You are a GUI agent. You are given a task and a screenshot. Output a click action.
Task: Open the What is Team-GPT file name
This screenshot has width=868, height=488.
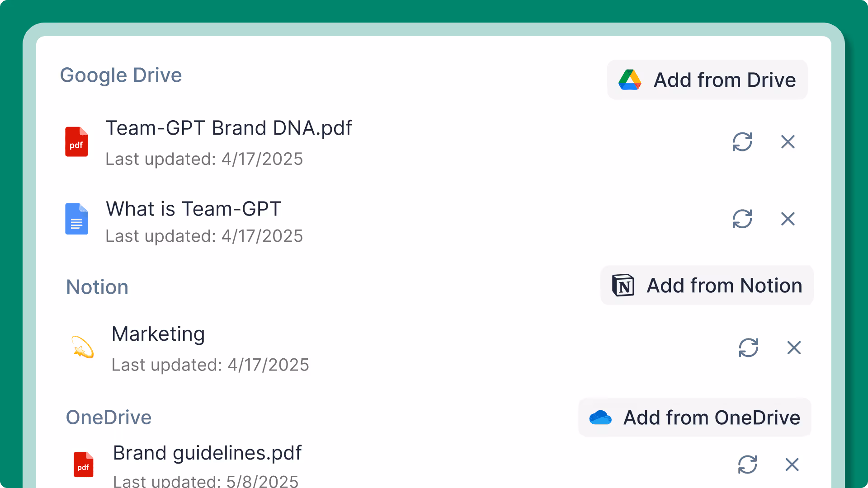click(193, 209)
